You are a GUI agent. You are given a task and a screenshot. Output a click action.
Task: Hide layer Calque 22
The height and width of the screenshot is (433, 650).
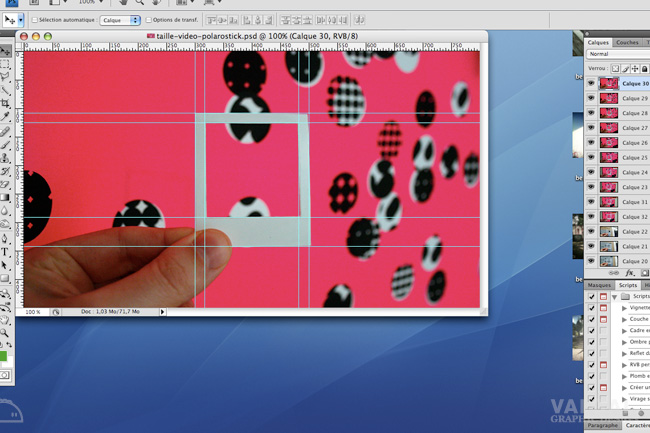(591, 231)
